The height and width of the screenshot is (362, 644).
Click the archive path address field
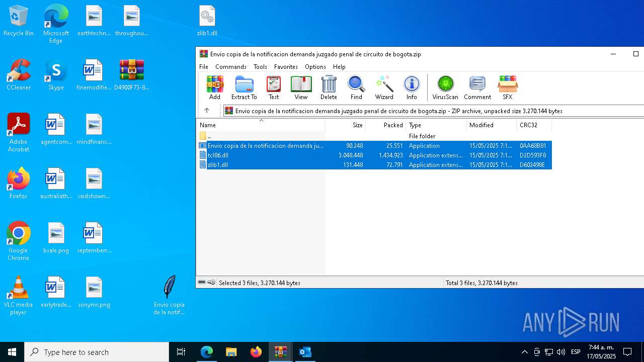pos(434,111)
